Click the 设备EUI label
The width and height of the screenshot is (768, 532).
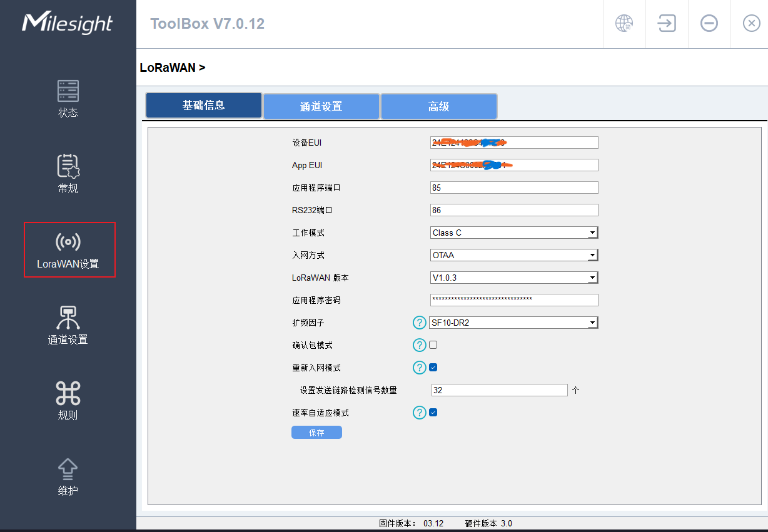pyautogui.click(x=307, y=143)
